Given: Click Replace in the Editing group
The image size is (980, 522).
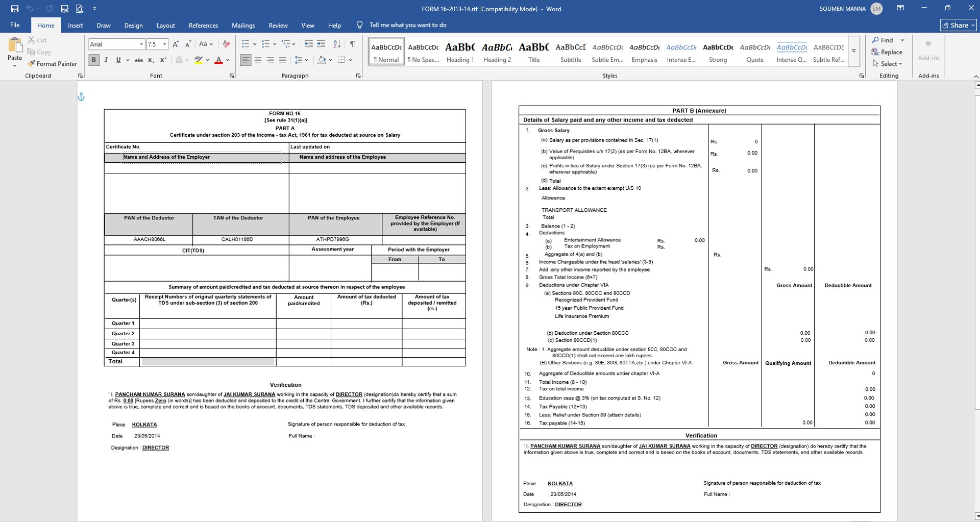Looking at the screenshot, I should tap(887, 52).
